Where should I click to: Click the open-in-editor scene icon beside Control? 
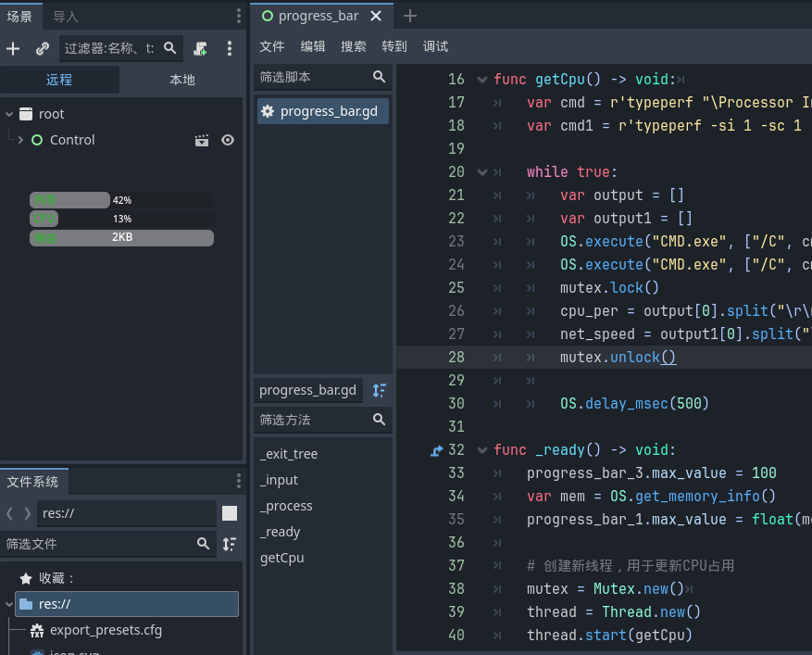click(x=202, y=140)
